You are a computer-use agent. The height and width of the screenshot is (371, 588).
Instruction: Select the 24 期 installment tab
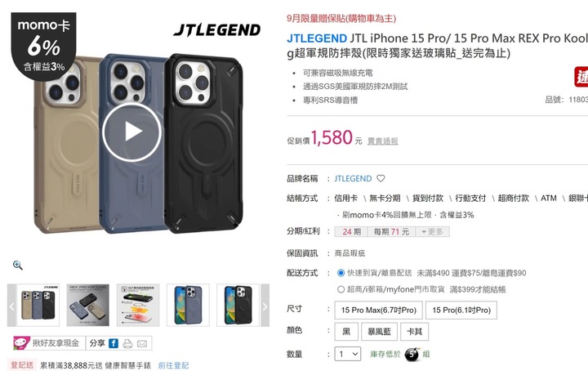coord(351,232)
